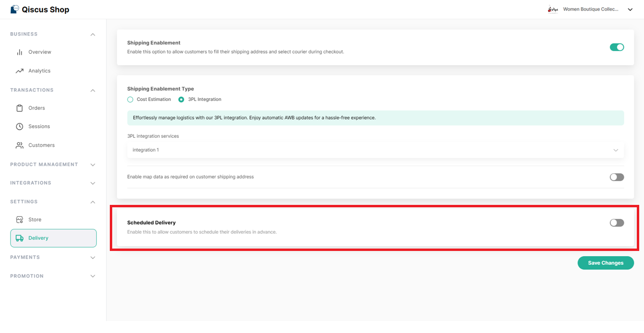Enable the Scheduled Delivery toggle
This screenshot has height=333, width=644.
[x=617, y=223]
